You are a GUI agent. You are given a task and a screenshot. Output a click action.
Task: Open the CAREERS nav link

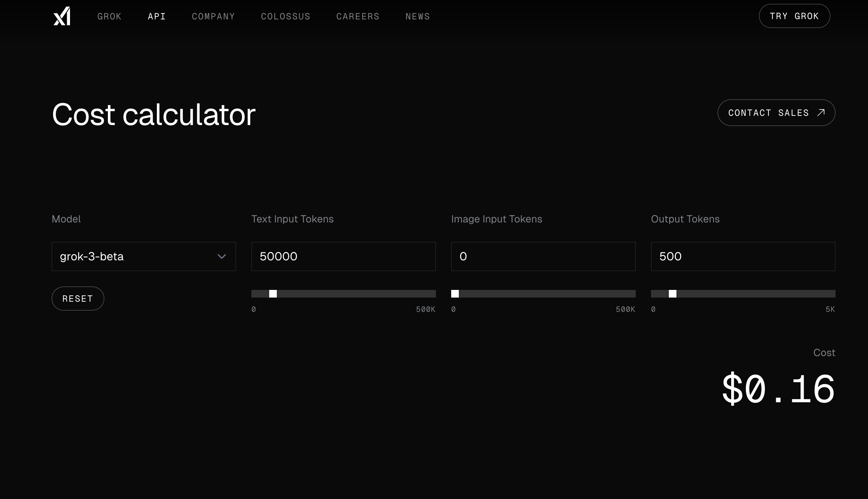coord(358,17)
